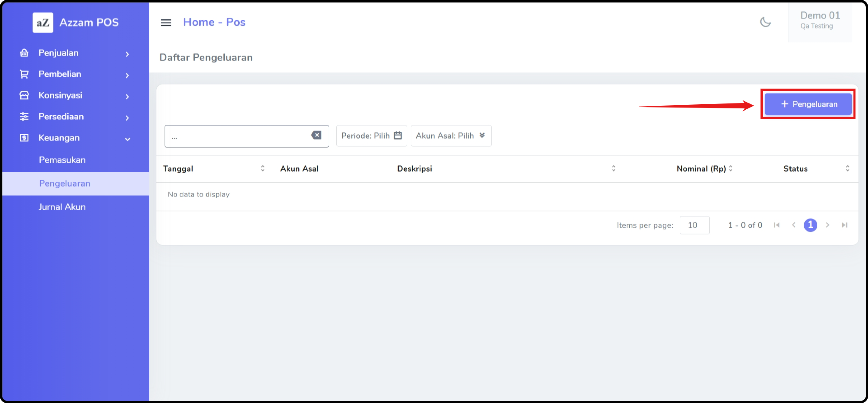The image size is (868, 403).
Task: Click the Pembelian cart icon
Action: click(24, 74)
